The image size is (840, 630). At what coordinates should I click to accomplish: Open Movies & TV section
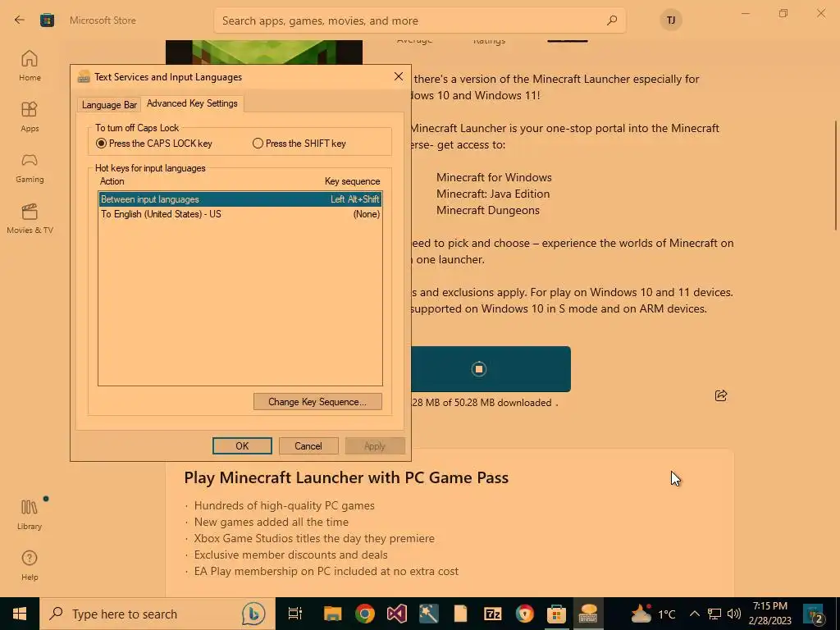tap(30, 218)
